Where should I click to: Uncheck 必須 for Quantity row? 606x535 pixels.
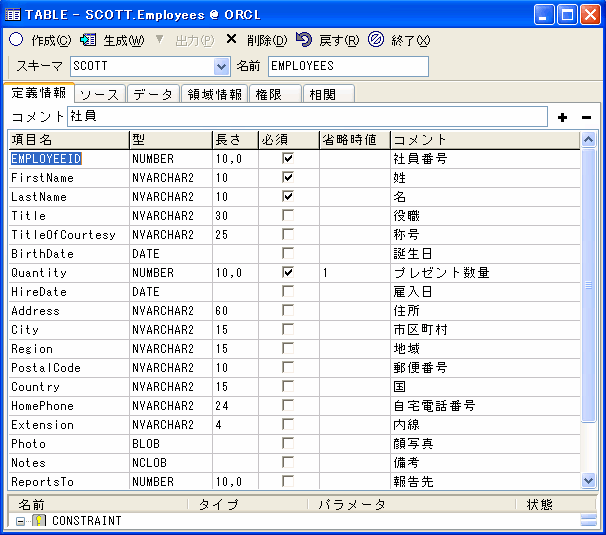click(x=288, y=273)
